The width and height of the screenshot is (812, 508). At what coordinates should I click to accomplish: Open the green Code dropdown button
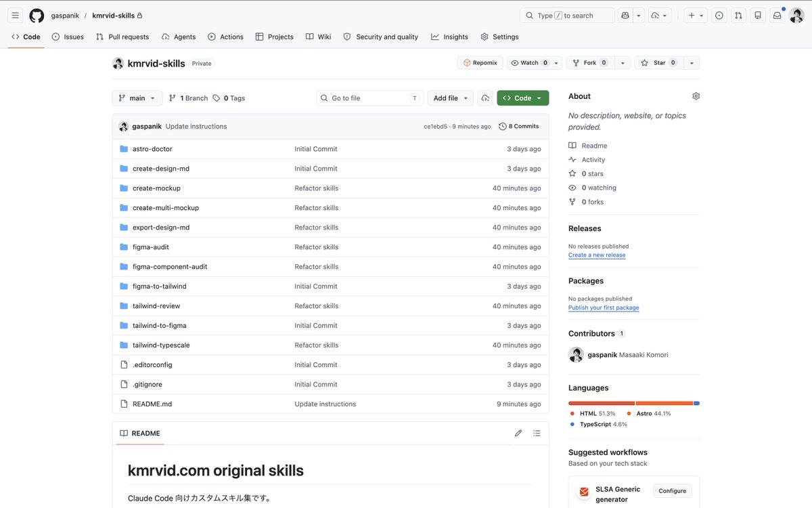click(x=522, y=98)
